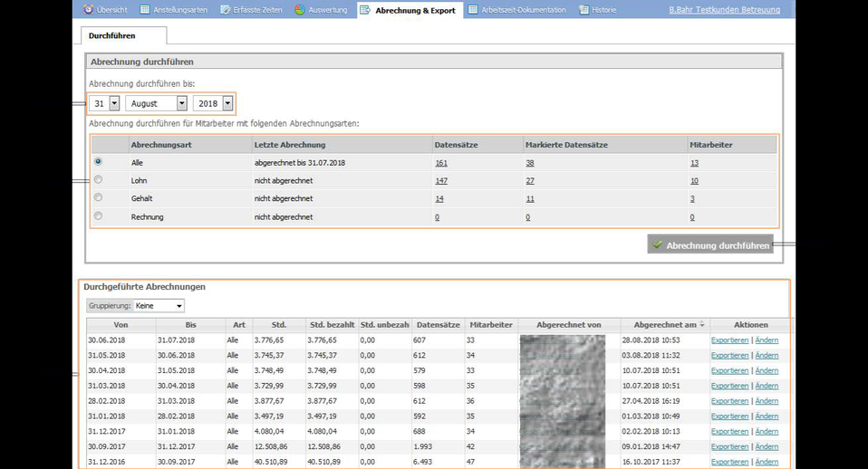Click the date 16.10.2017 11:37
868x469 pixels.
click(x=651, y=462)
